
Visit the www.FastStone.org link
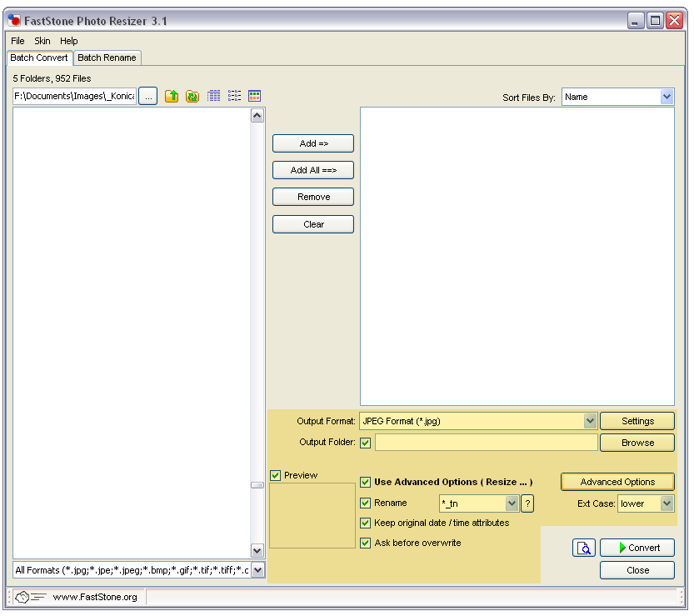tap(95, 597)
